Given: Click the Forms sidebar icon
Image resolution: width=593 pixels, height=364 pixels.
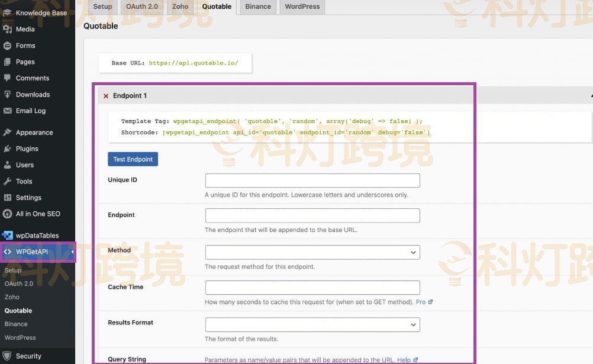Looking at the screenshot, I should tap(7, 46).
